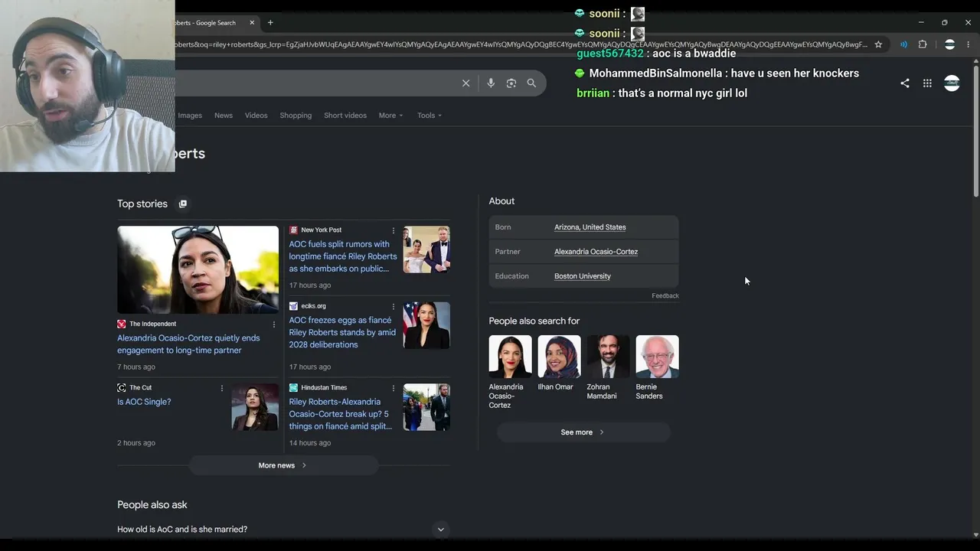980x551 pixels.
Task: Switch to the Videos tab
Action: pos(256,116)
